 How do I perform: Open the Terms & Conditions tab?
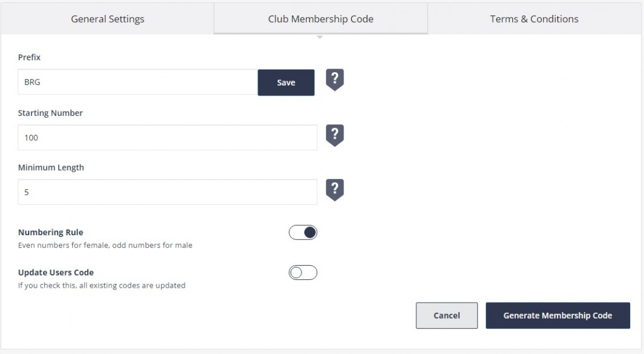tap(534, 19)
